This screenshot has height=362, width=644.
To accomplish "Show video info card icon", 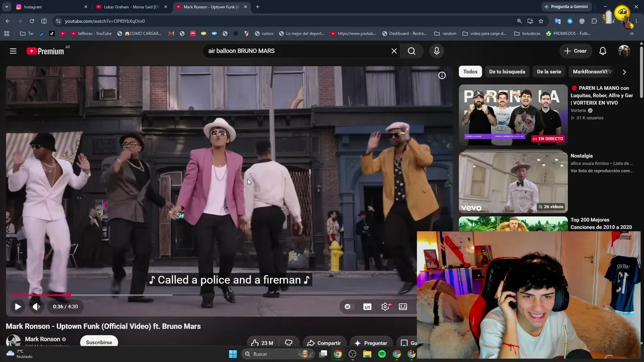I will point(442,75).
